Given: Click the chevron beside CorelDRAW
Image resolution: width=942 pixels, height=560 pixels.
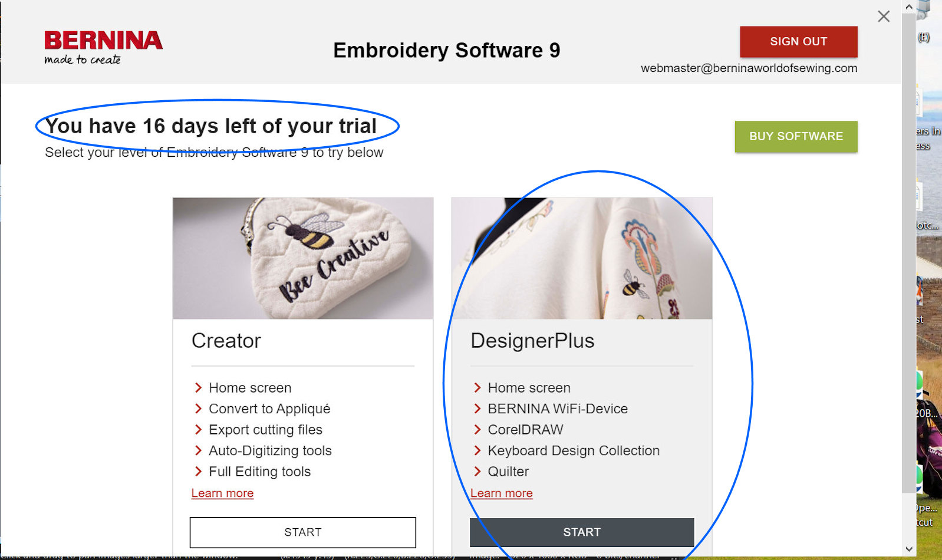Looking at the screenshot, I should coord(477,430).
